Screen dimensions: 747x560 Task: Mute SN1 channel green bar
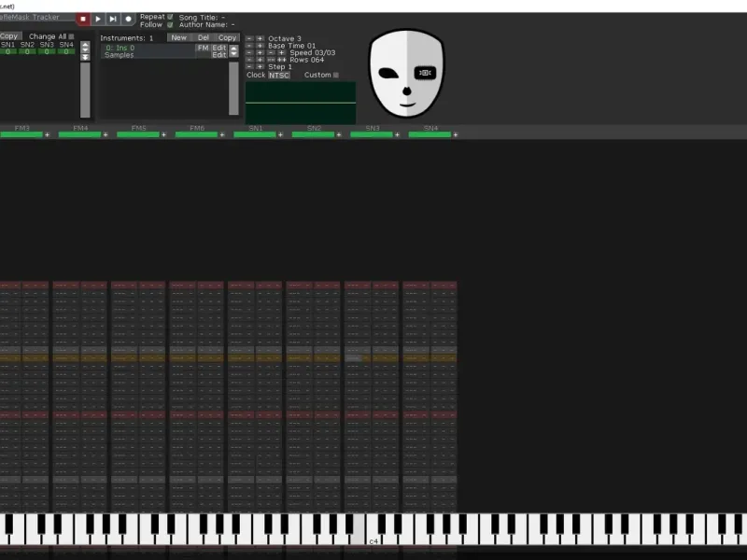click(x=255, y=134)
